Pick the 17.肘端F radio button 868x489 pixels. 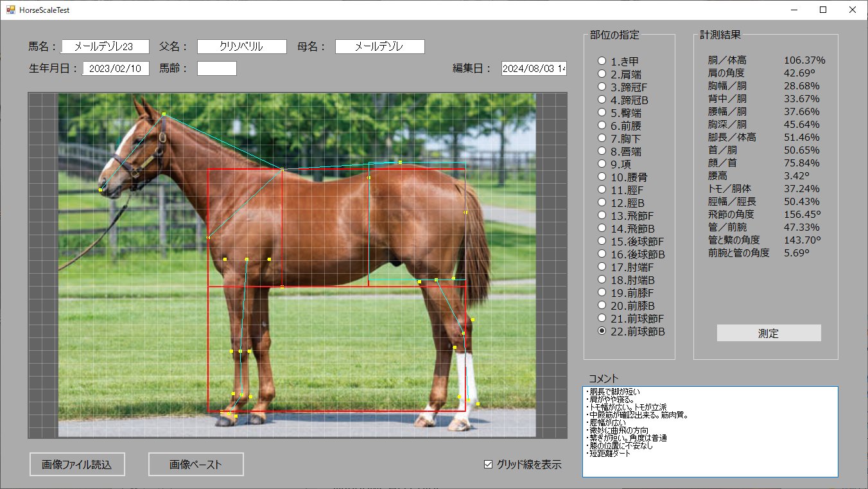[602, 267]
